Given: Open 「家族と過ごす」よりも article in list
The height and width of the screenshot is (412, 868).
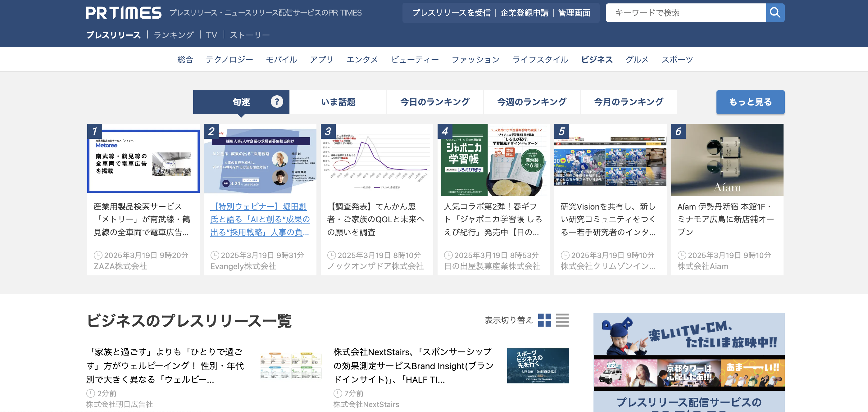Looking at the screenshot, I should coord(165,366).
